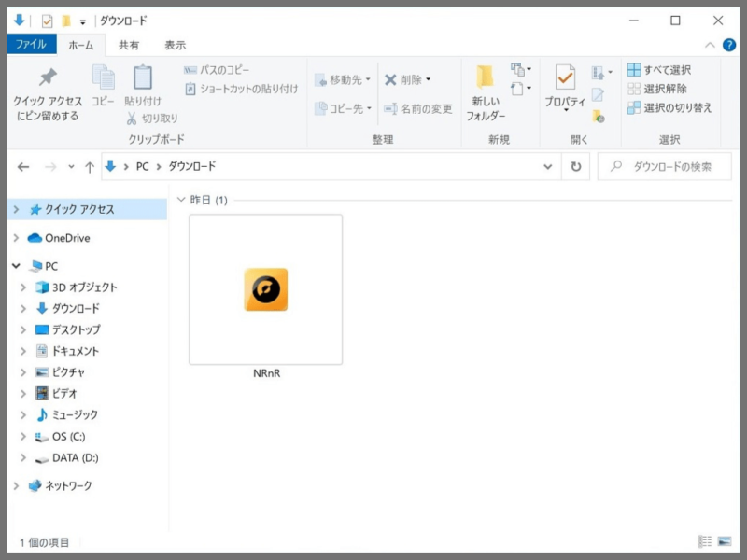Click the Up one level arrow
This screenshot has width=747, height=560.
tap(89, 167)
